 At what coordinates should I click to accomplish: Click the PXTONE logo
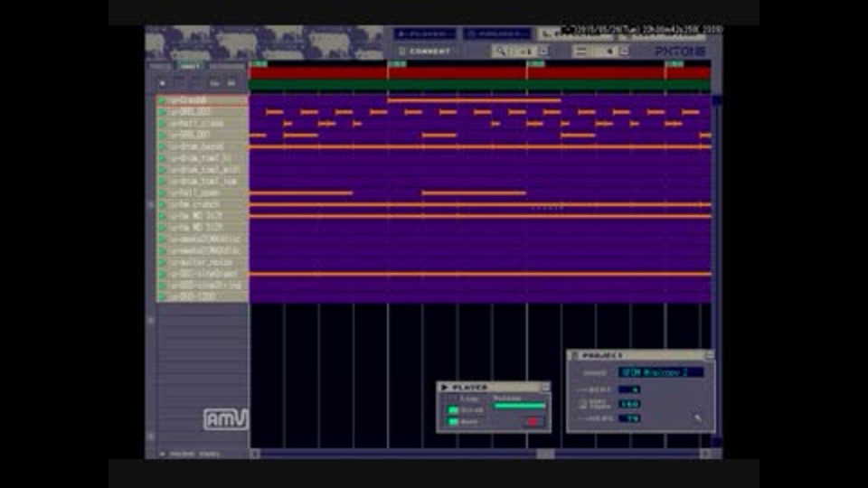click(x=680, y=52)
